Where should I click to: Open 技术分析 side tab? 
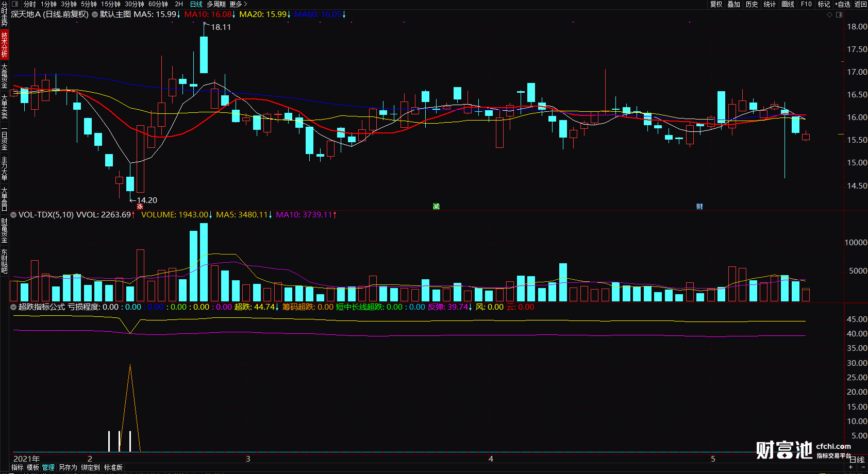click(x=4, y=44)
